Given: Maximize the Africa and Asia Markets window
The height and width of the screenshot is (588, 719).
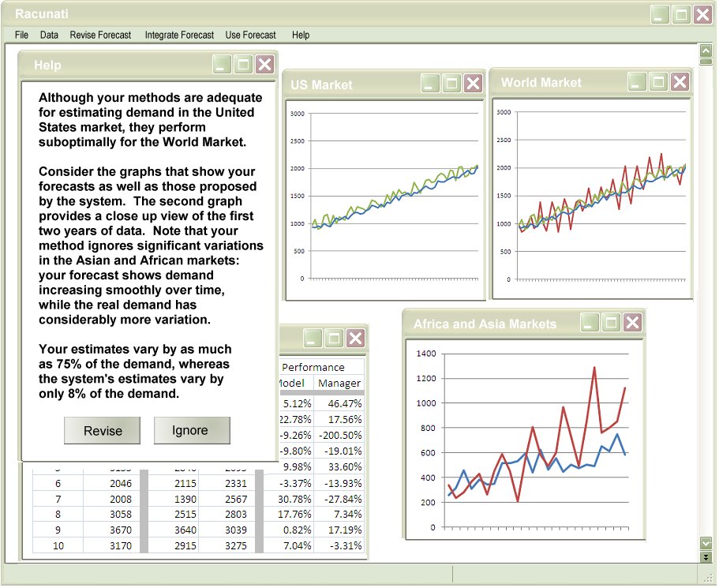Looking at the screenshot, I should 611,322.
